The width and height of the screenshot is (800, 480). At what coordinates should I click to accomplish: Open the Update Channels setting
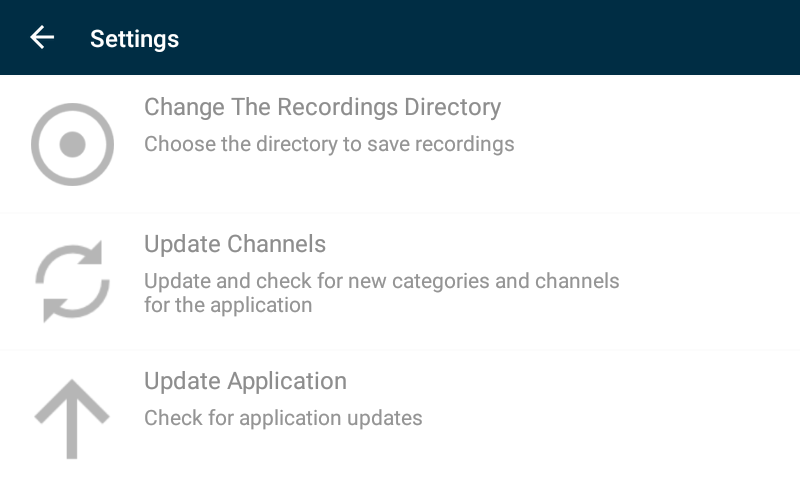(235, 244)
